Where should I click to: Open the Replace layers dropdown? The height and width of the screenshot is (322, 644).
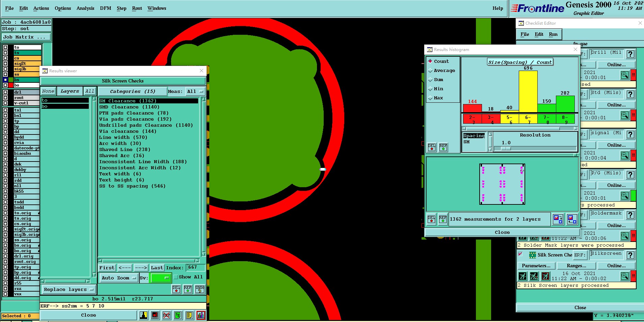(69, 289)
